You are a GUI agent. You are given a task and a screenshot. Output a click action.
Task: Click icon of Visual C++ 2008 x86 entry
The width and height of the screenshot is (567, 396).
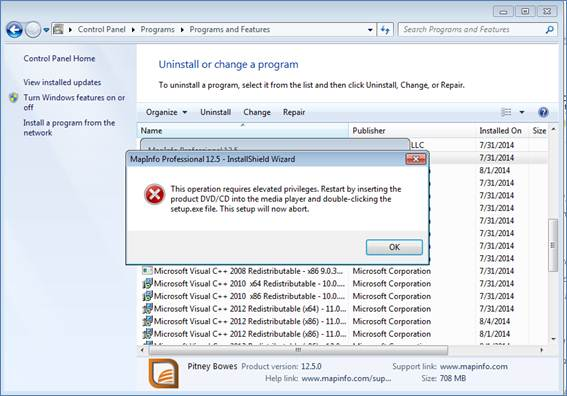click(x=147, y=271)
